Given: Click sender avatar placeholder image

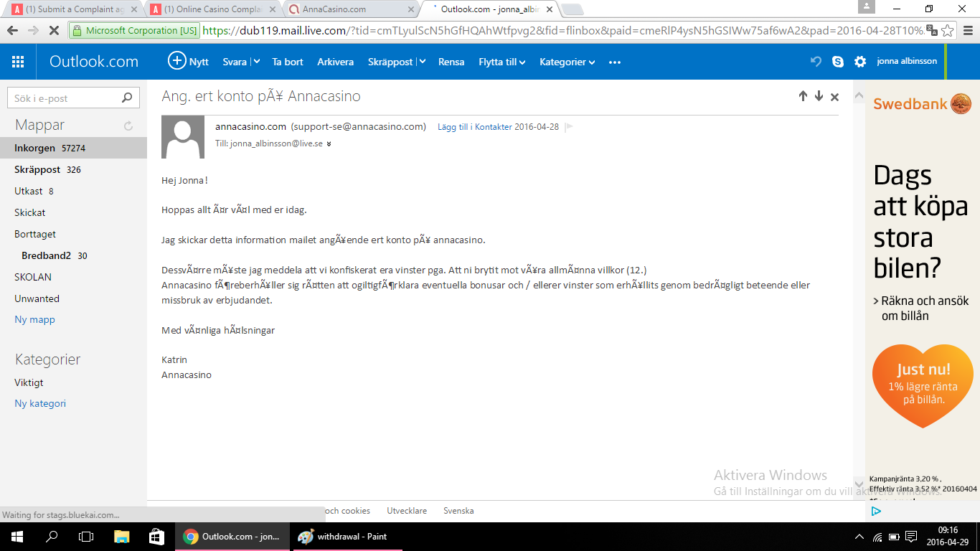Looking at the screenshot, I should (183, 137).
